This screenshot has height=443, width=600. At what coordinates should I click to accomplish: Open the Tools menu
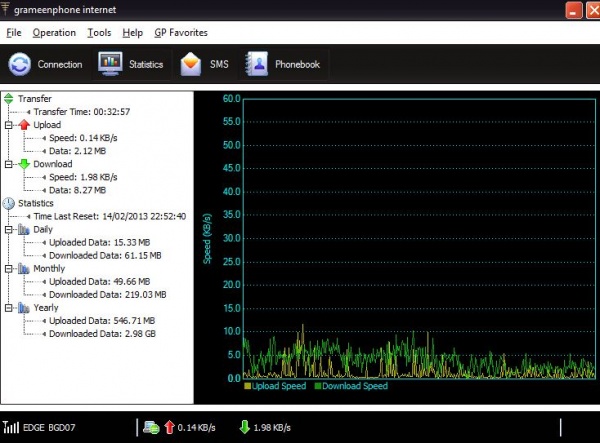click(x=99, y=33)
